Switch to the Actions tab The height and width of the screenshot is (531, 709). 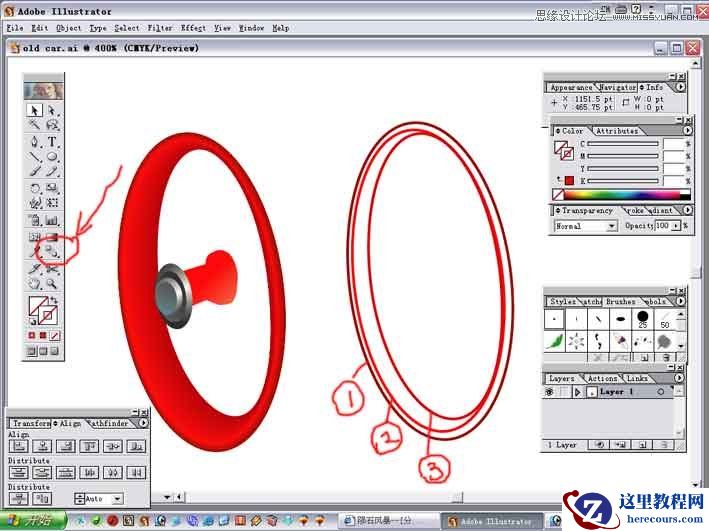pos(602,379)
